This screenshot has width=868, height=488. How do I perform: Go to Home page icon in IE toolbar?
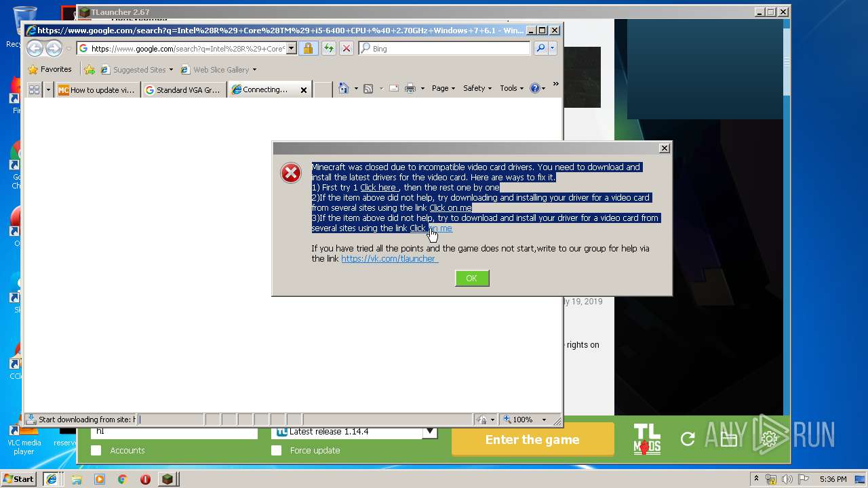pyautogui.click(x=344, y=88)
